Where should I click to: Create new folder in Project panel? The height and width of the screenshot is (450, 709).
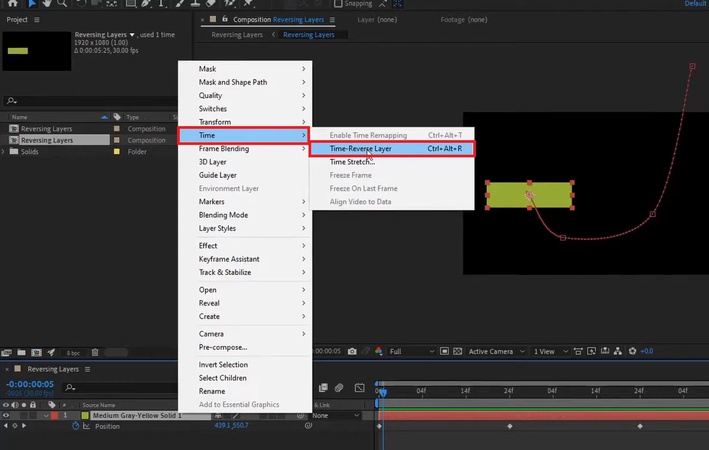point(23,352)
